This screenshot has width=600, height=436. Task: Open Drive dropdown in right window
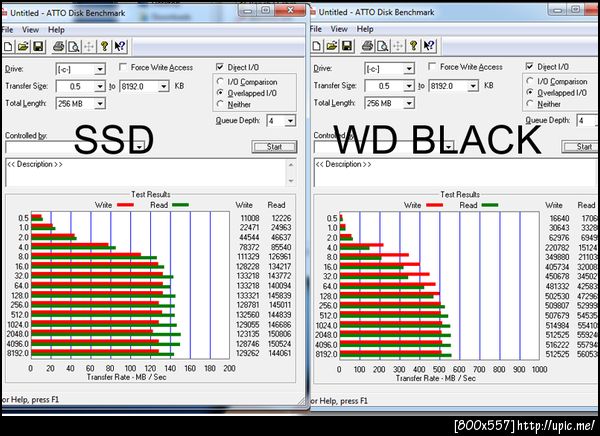[409, 69]
